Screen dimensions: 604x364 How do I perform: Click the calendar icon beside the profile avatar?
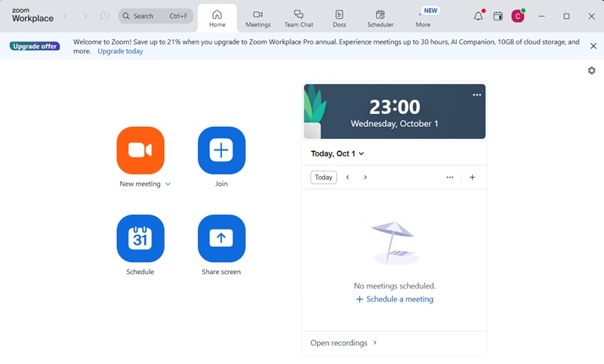pos(498,16)
